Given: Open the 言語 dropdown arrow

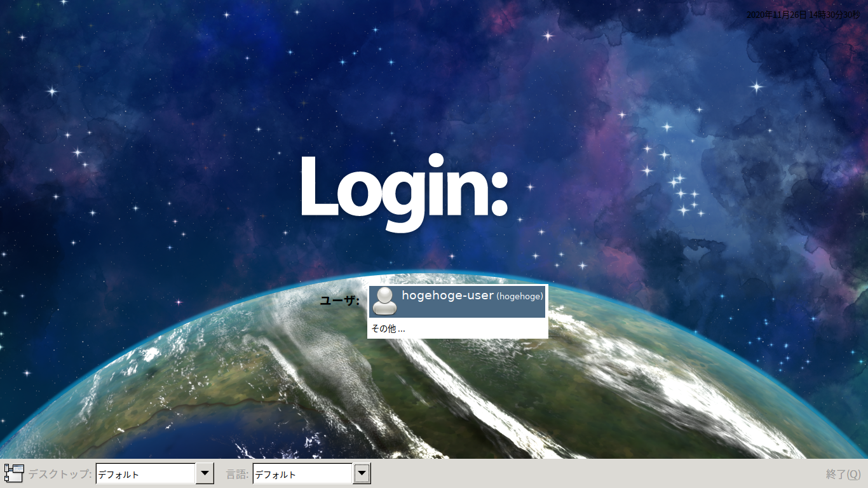Looking at the screenshot, I should tap(362, 473).
